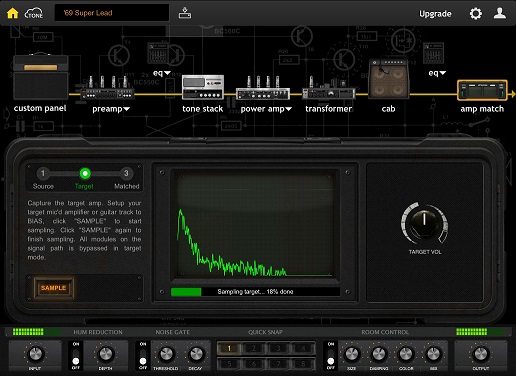Select Quick Snap slot 4
This screenshot has height=376, width=516.
coord(303,349)
